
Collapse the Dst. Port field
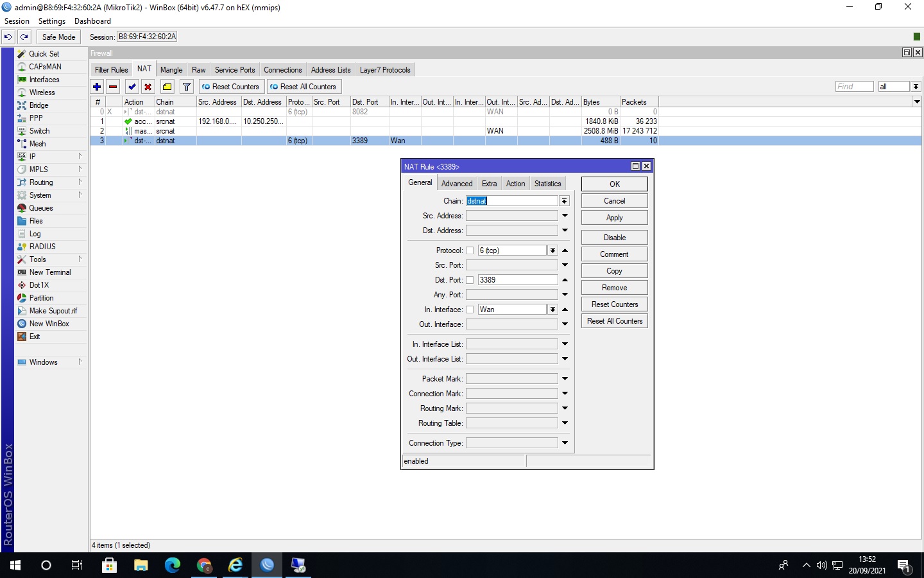coord(565,280)
